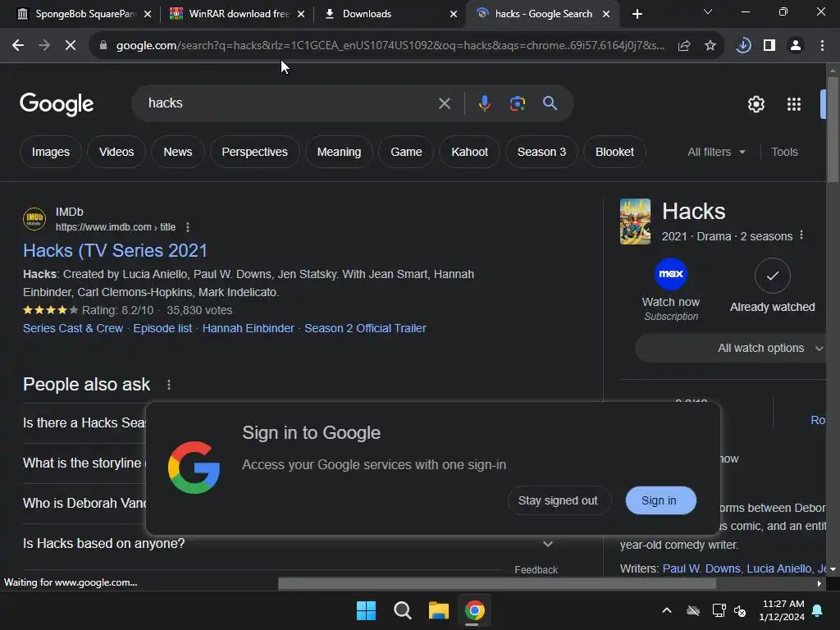840x630 pixels.
Task: Open File Explorer from taskbar
Action: [438, 610]
